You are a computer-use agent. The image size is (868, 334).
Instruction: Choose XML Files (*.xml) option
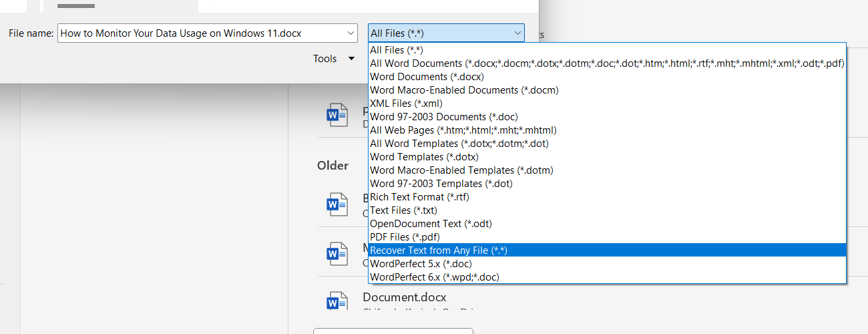607,104
